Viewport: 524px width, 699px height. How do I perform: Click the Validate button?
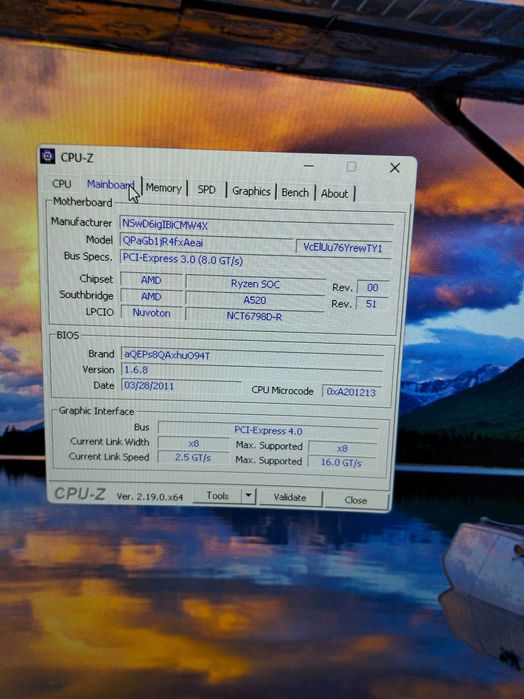(x=290, y=498)
